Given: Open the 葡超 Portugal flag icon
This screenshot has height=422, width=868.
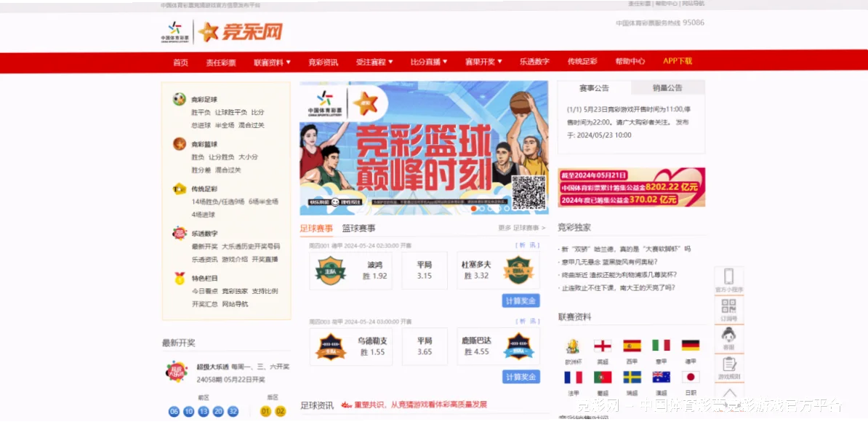Looking at the screenshot, I should point(602,378).
